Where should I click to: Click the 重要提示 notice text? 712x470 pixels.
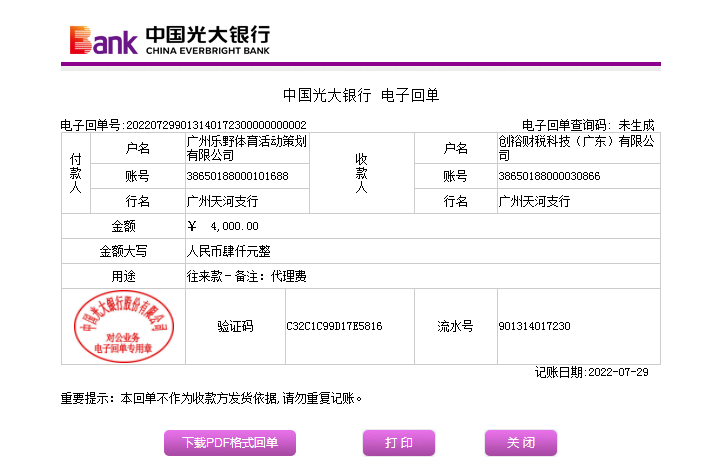[211, 399]
